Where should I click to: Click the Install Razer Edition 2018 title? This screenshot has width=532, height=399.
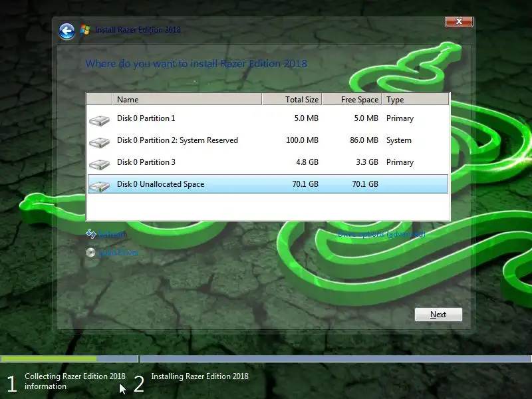pos(138,30)
